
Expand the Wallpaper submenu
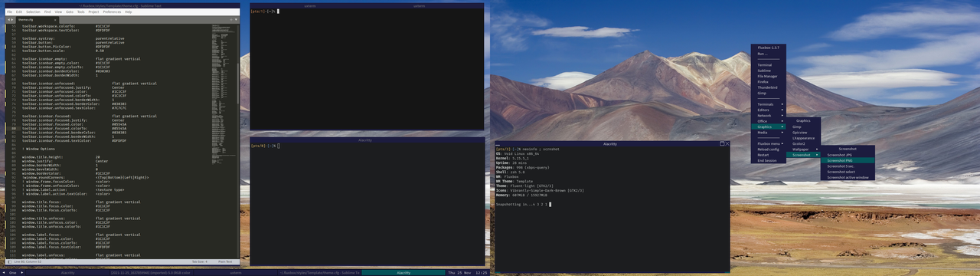click(803, 149)
